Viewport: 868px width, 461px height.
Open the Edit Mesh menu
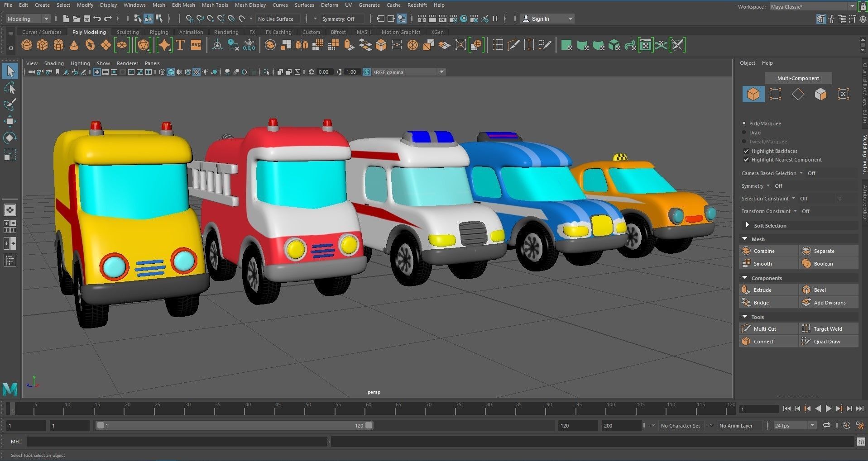click(x=183, y=5)
